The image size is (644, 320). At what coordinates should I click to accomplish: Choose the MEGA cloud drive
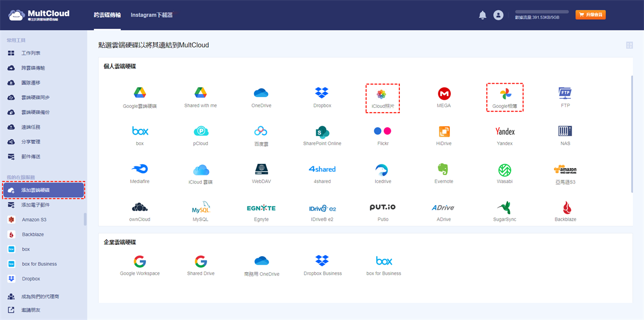tap(444, 98)
